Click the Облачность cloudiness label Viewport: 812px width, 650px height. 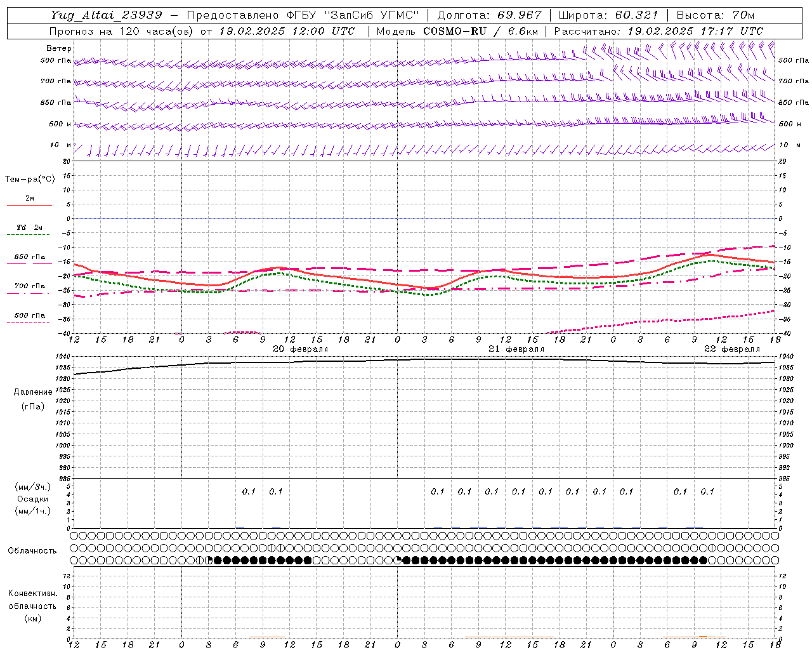32,551
